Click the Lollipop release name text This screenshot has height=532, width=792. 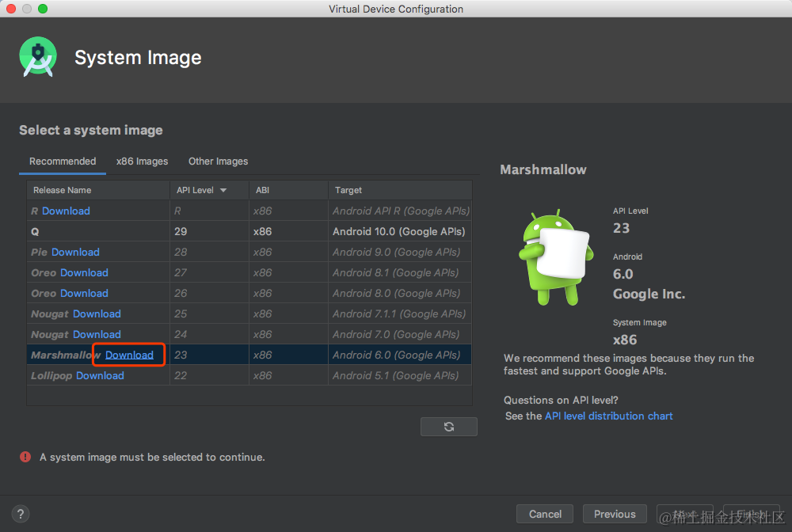pos(51,375)
